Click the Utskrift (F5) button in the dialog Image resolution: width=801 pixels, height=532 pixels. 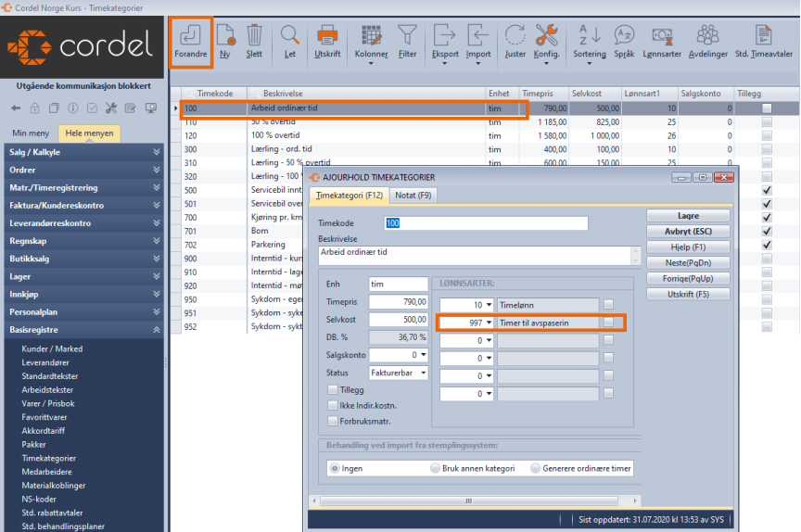[x=688, y=295]
